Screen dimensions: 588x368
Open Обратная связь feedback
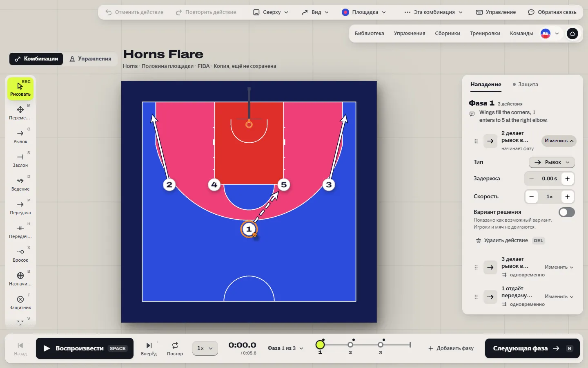click(x=552, y=12)
